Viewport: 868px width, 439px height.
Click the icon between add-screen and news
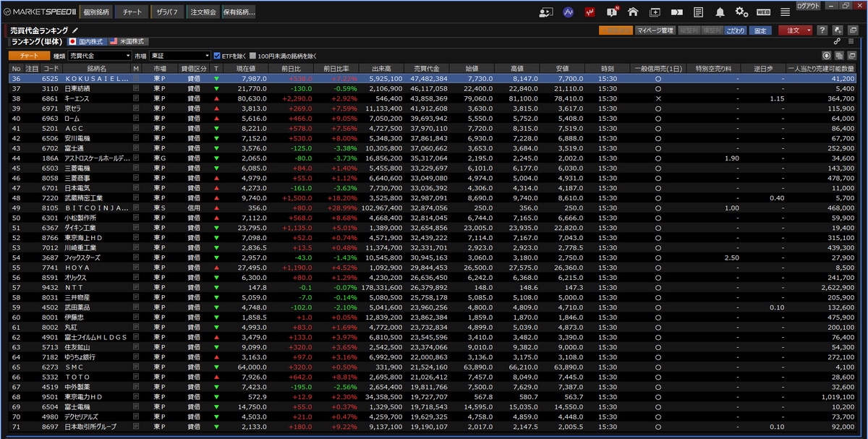click(677, 12)
